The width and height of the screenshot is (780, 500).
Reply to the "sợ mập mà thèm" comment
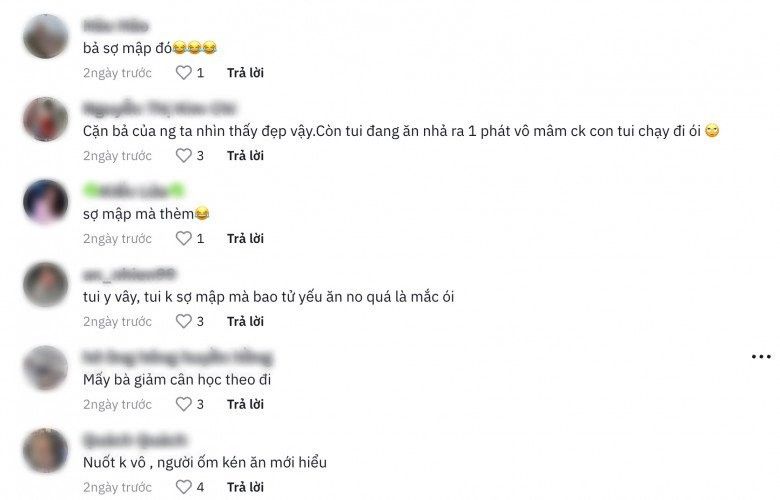[245, 238]
